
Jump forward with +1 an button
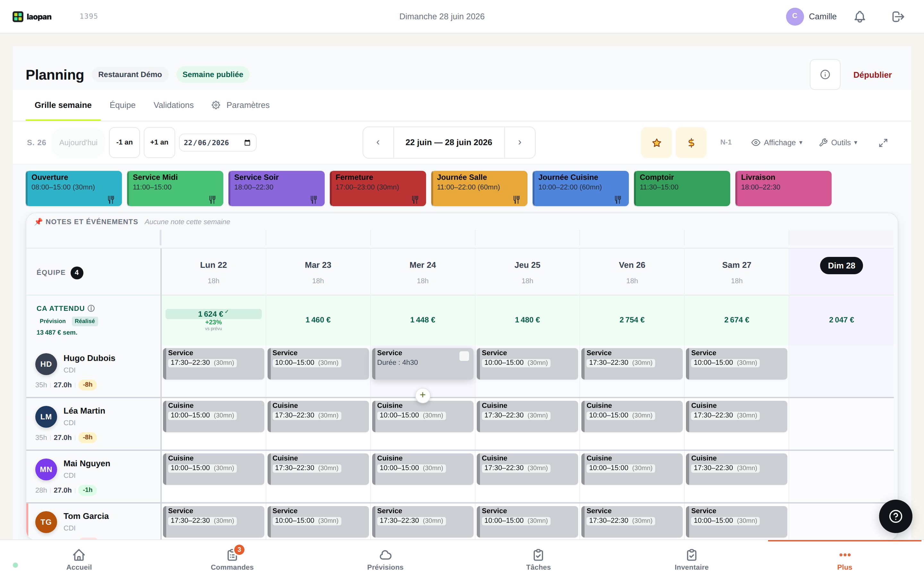(159, 143)
